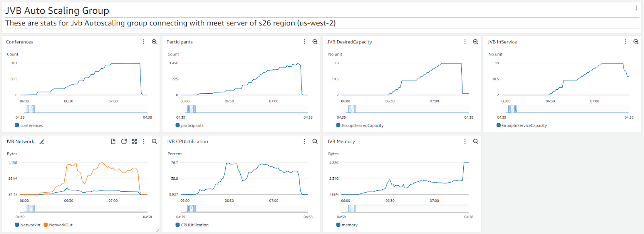Click the edit pencil next to JVB Network title
Image resolution: width=644 pixels, height=234 pixels.
(x=42, y=142)
